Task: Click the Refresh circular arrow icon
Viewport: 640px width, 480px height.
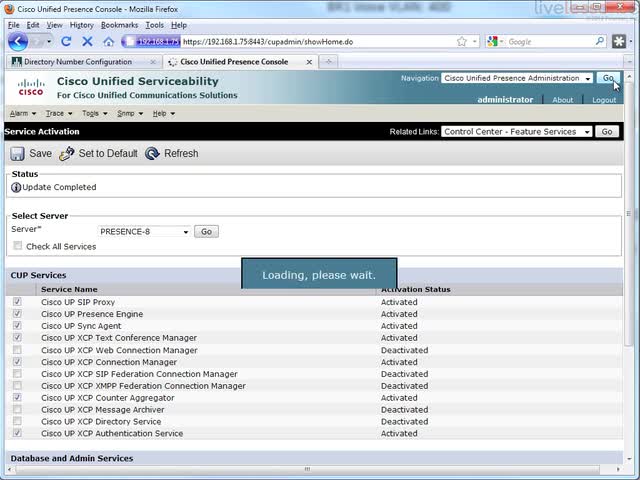Action: pos(152,153)
